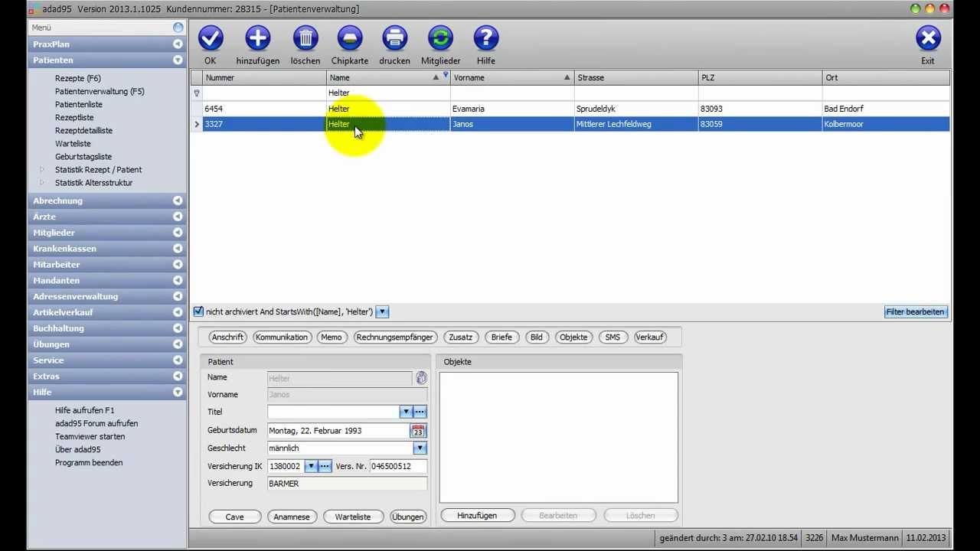Open the Titel dropdown arrow
Viewport: 980px width, 551px height.
[406, 412]
